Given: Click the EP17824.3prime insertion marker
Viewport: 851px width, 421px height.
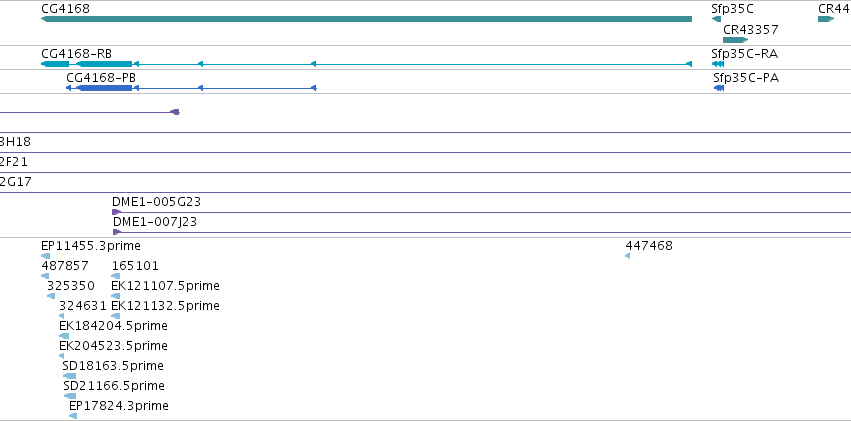Looking at the screenshot, I should 73,416.
